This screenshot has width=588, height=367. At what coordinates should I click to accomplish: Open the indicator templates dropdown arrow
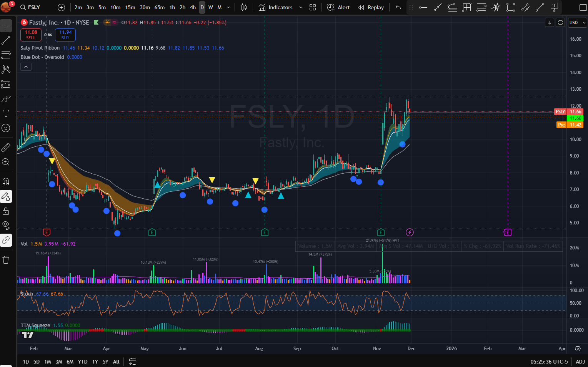point(300,7)
